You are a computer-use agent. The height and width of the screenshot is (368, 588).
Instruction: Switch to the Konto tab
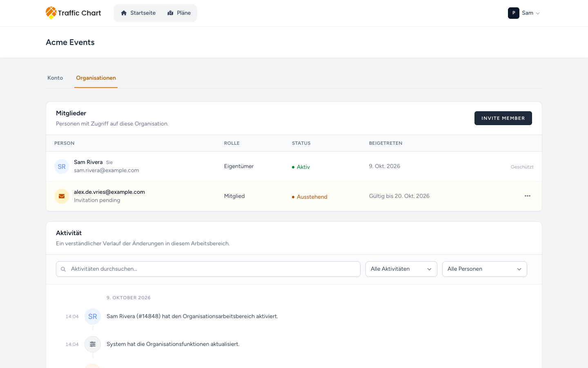55,78
